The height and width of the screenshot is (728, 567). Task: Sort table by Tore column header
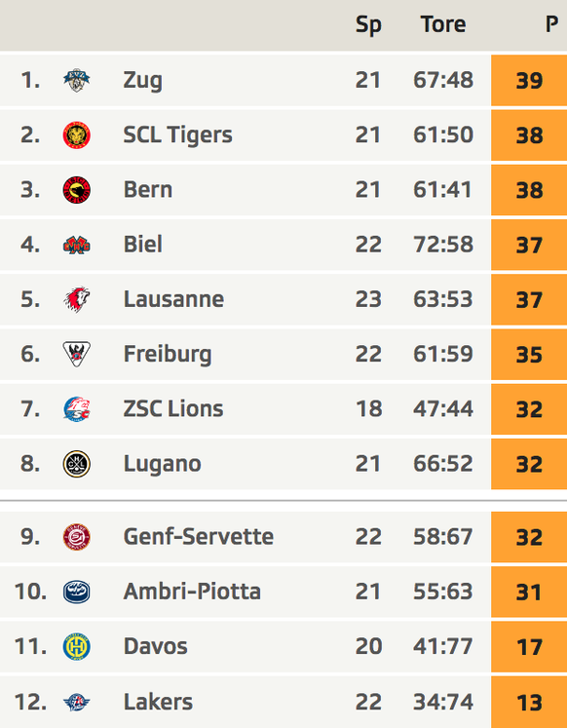click(443, 24)
